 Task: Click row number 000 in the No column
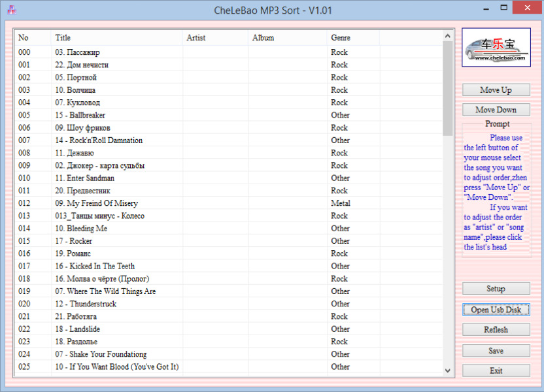point(24,52)
